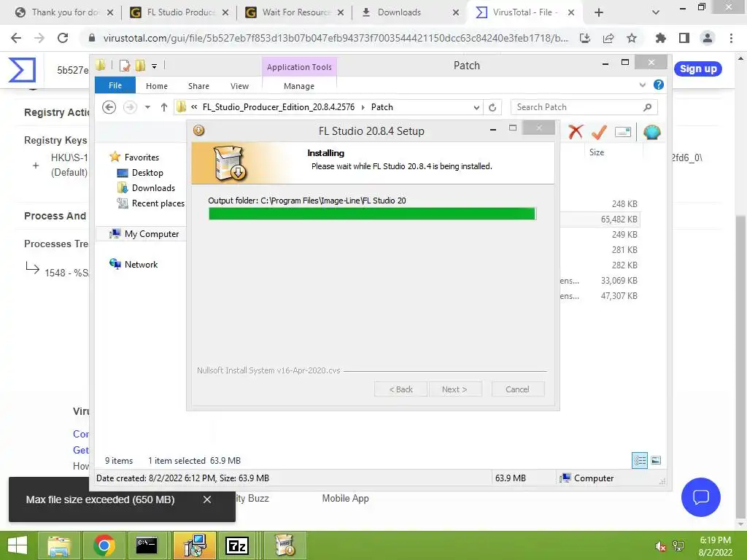Reload the VirusTotal page
The height and width of the screenshot is (560, 747).
click(63, 38)
